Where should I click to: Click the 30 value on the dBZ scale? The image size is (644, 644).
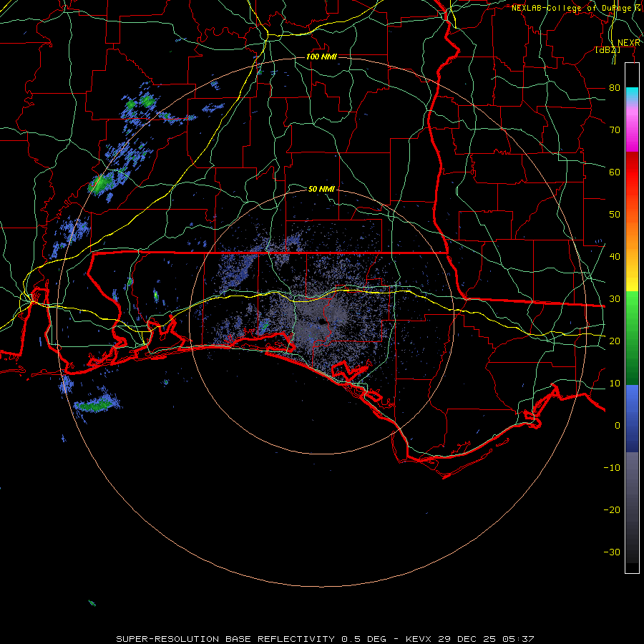[x=615, y=298]
